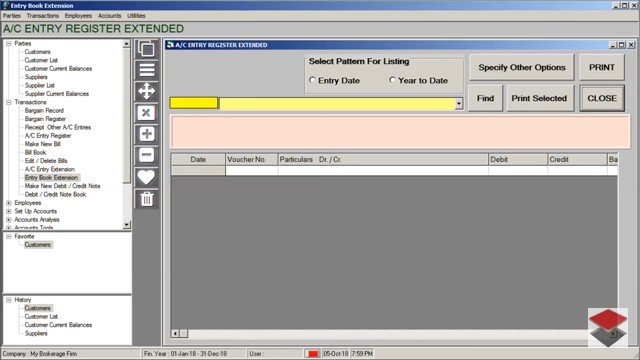
Task: Open the Employees menu
Action: [78, 16]
